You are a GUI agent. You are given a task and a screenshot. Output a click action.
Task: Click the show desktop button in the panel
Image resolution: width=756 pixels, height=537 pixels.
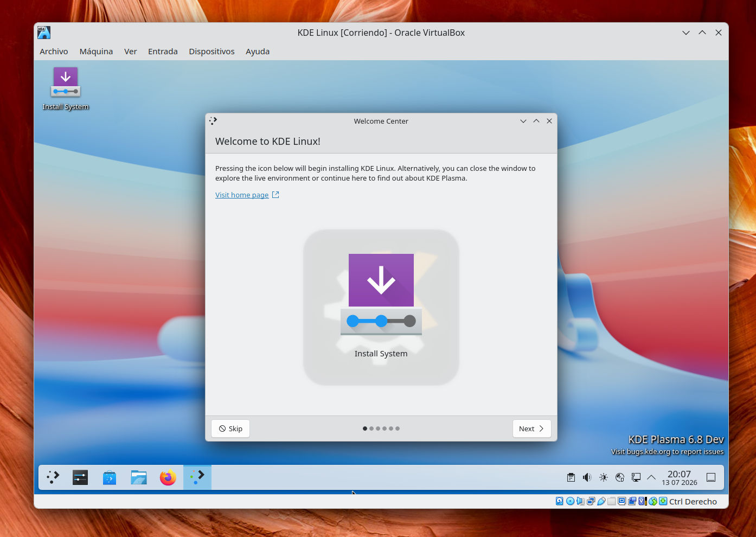point(711,477)
